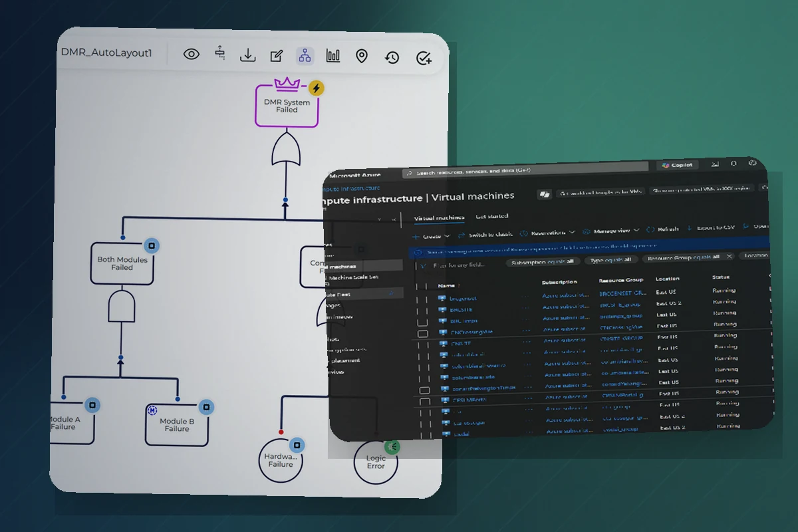This screenshot has width=798, height=532.
Task: Click the blue badge on Module B Failure
Action: tap(206, 406)
